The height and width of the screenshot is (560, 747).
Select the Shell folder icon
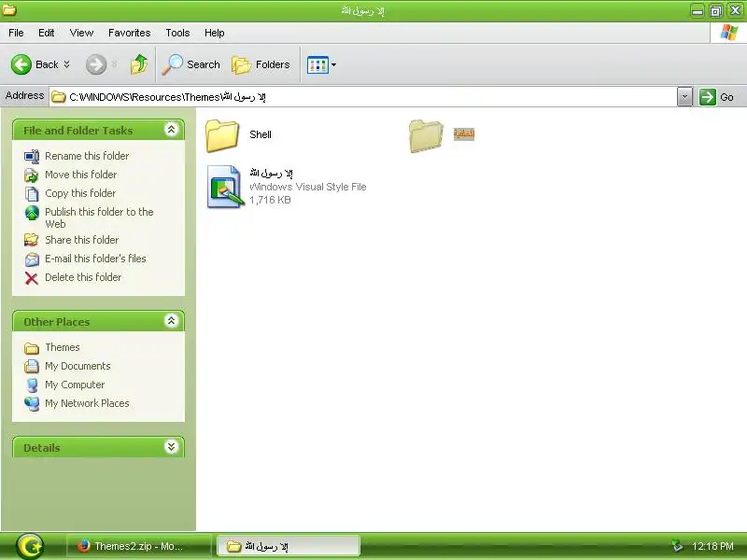(x=222, y=135)
